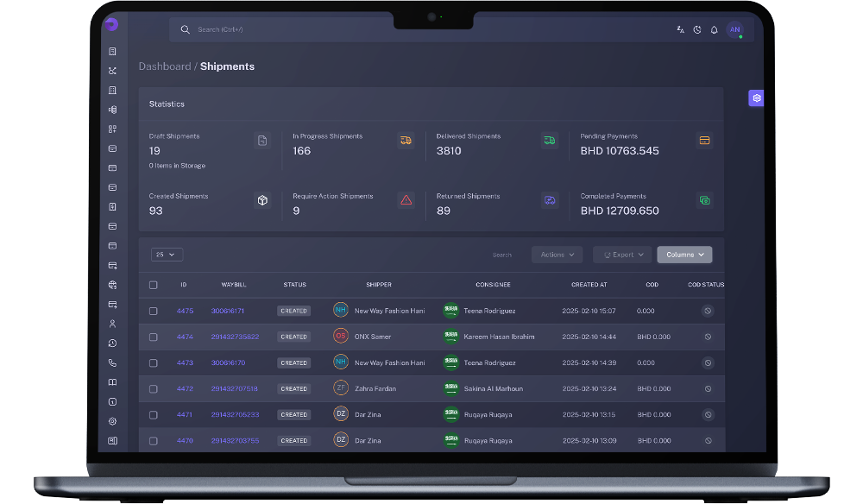This screenshot has width=863, height=504.
Task: Click the Require Action warning triangle icon
Action: click(x=406, y=200)
